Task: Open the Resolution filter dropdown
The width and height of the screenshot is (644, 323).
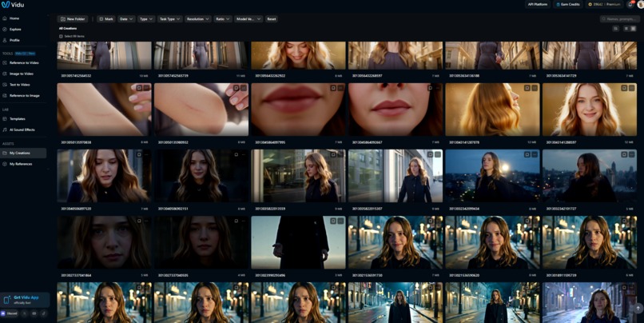Action: [197, 19]
